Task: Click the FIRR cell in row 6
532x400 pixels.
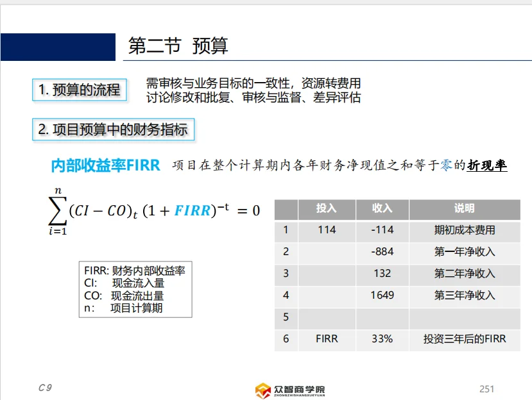Action: point(326,339)
